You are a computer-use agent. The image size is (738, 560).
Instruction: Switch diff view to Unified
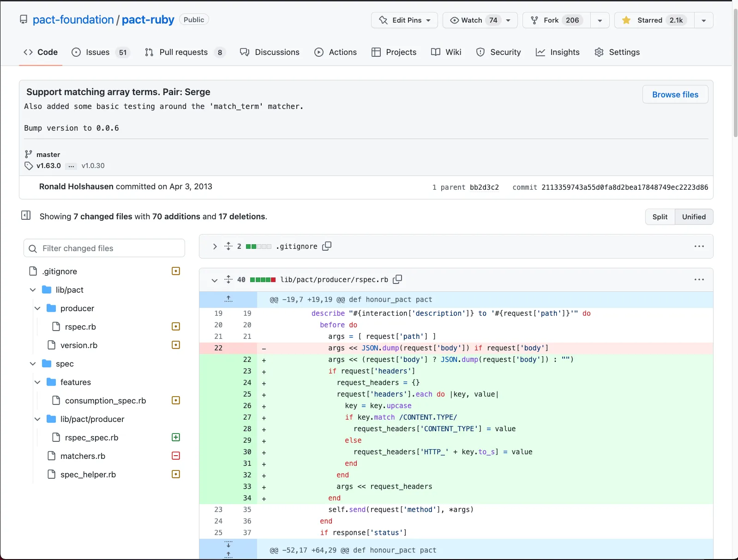[694, 217]
